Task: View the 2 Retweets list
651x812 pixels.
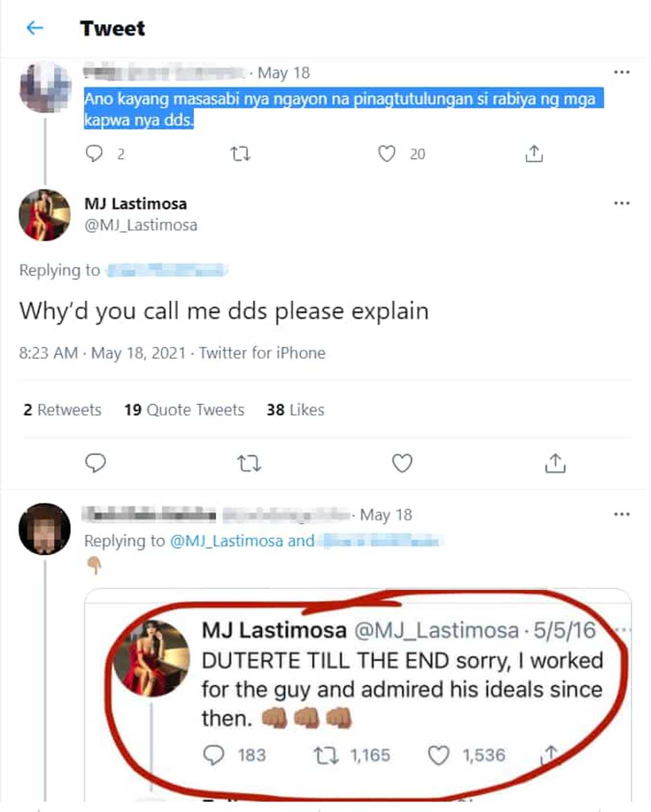Action: pyautogui.click(x=62, y=410)
